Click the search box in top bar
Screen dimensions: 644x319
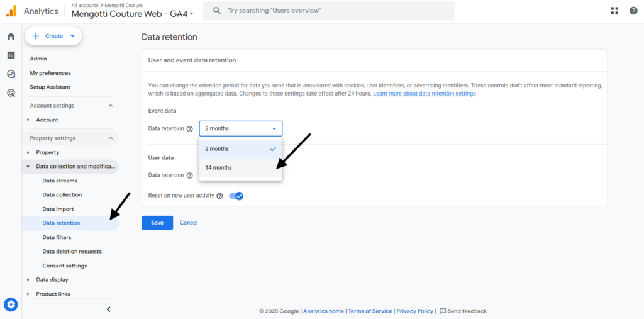pyautogui.click(x=328, y=11)
